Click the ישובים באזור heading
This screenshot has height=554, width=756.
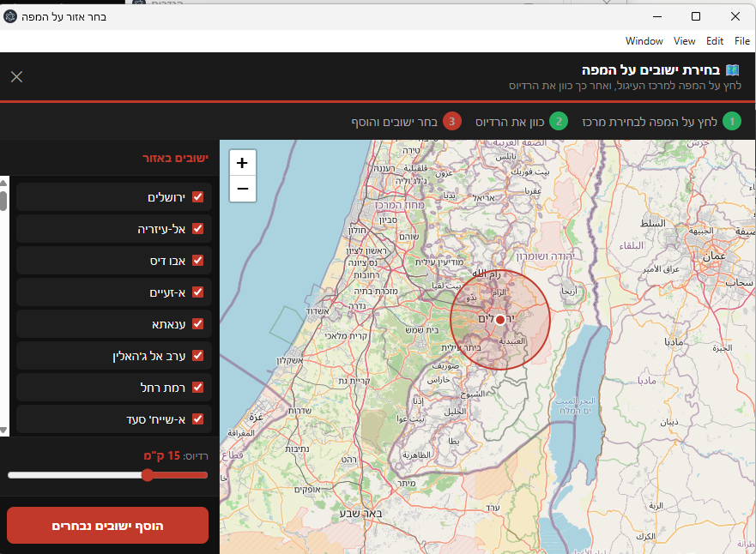176,158
